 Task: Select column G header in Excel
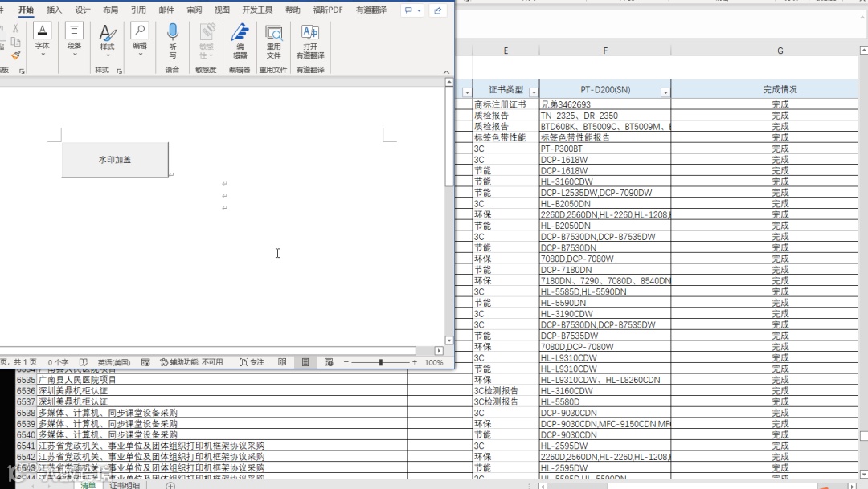coord(780,51)
